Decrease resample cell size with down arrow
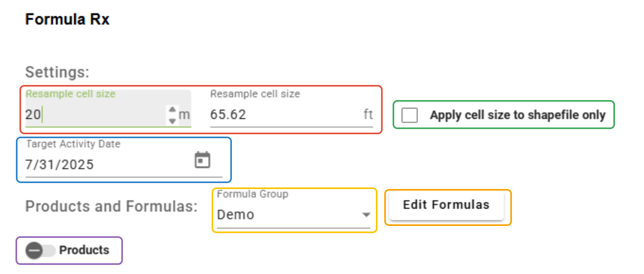Image resolution: width=644 pixels, height=274 pixels. click(x=172, y=121)
